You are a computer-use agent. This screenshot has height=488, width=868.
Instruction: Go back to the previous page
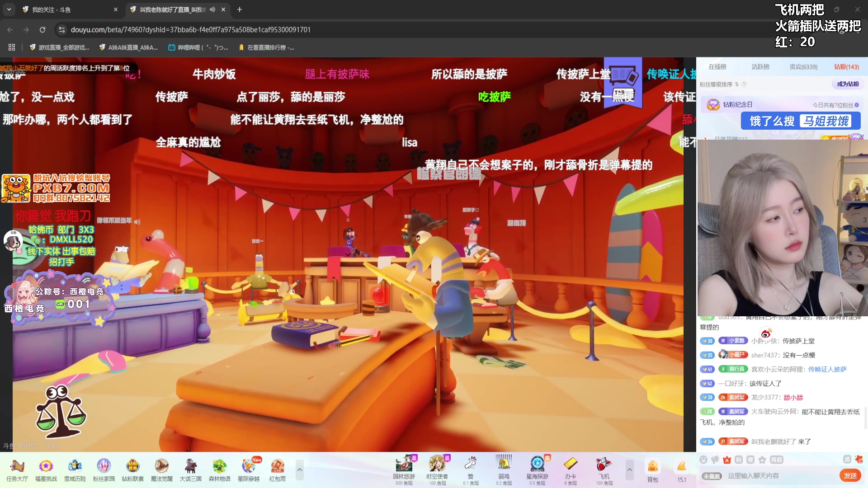10,30
